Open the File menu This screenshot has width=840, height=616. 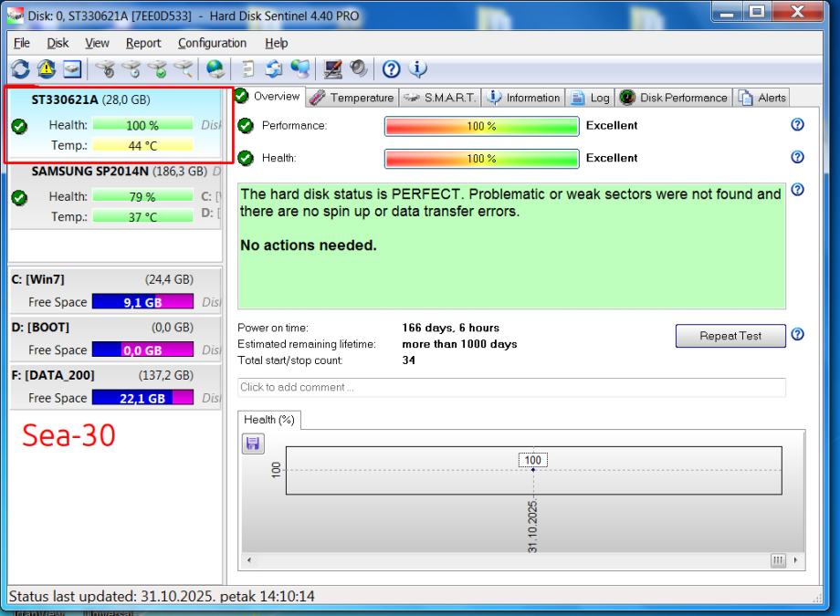(x=21, y=43)
